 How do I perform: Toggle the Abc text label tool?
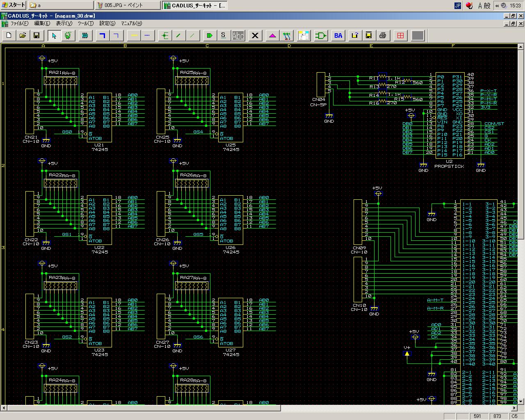pyautogui.click(x=238, y=36)
